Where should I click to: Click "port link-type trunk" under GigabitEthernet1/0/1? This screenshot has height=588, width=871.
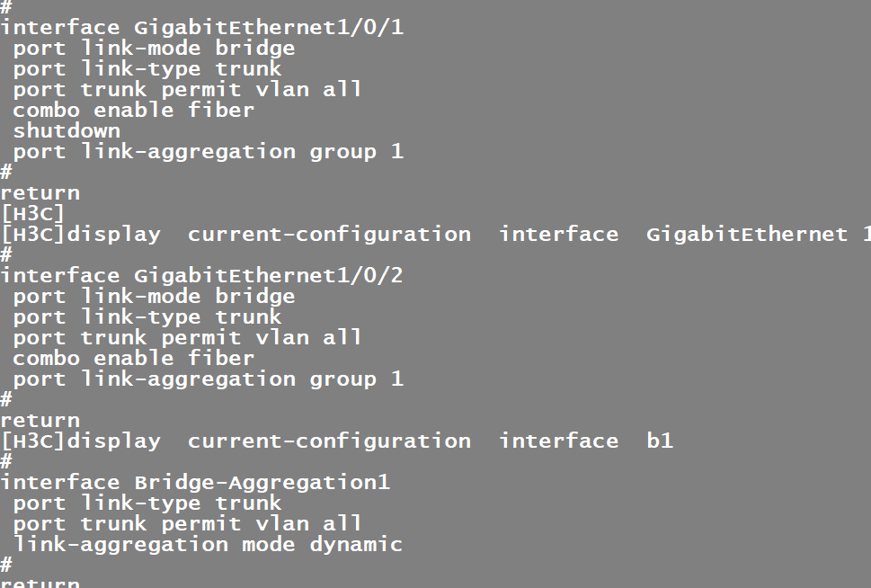pos(147,69)
